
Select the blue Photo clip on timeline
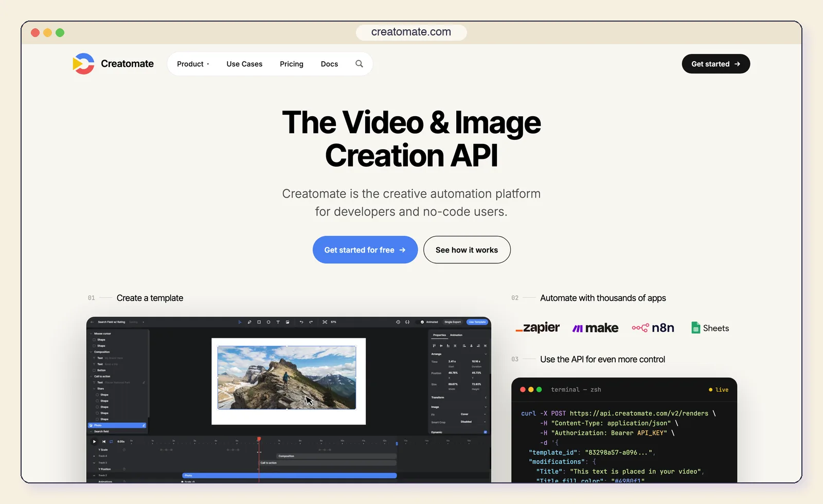tap(290, 475)
